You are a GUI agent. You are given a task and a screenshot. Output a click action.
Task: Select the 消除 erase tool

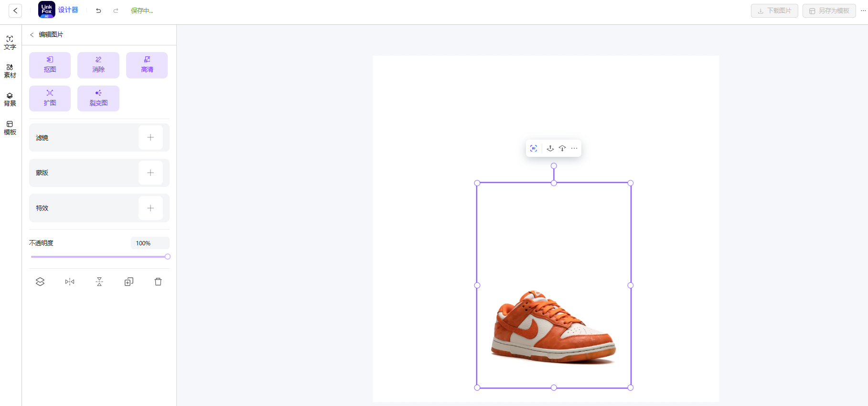click(x=98, y=65)
